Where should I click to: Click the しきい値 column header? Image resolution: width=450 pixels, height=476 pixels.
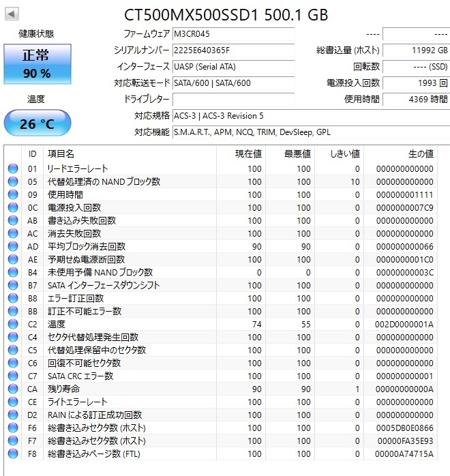pos(340,154)
